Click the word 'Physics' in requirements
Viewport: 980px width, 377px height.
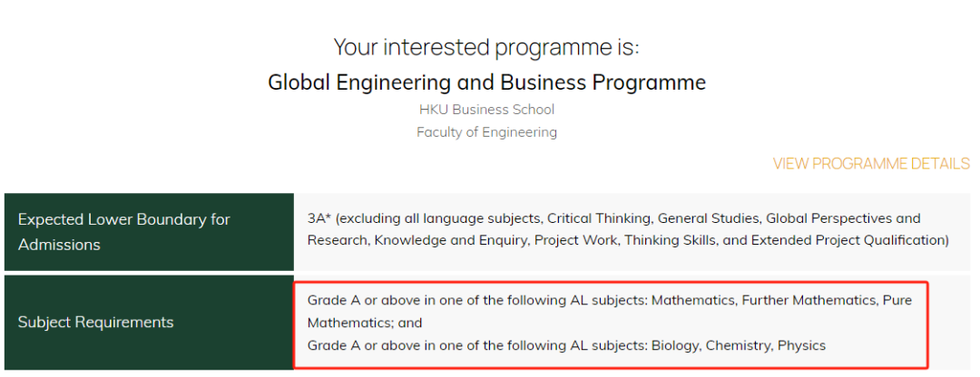point(802,345)
